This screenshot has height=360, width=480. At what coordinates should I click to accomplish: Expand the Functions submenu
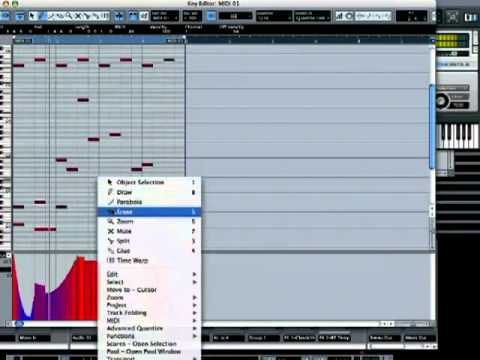point(149,336)
